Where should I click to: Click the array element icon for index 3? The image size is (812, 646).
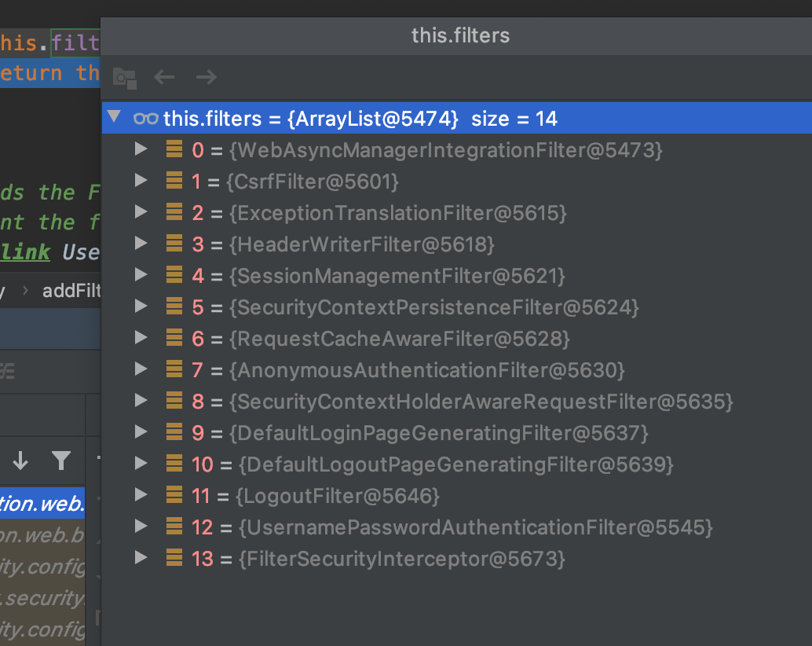[174, 243]
